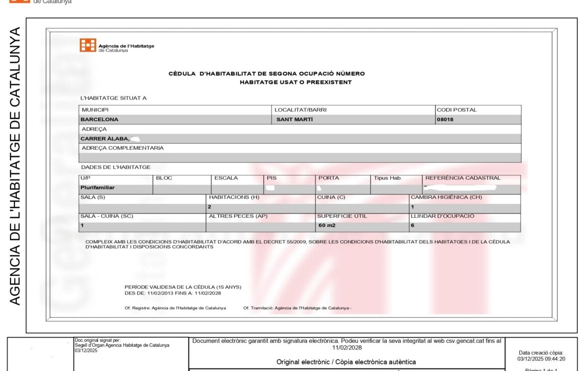Click the Of. Registre office text
The width and height of the screenshot is (588, 371).
[x=175, y=308]
